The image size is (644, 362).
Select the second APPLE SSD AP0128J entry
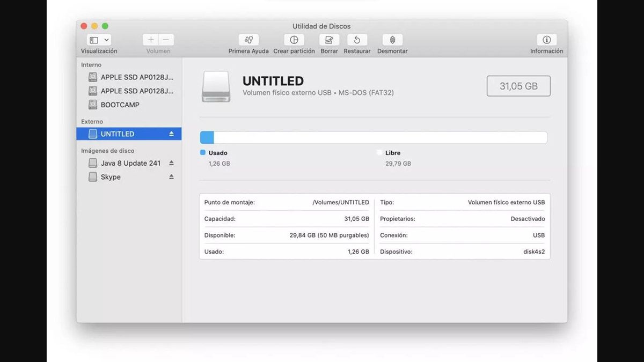(137, 91)
